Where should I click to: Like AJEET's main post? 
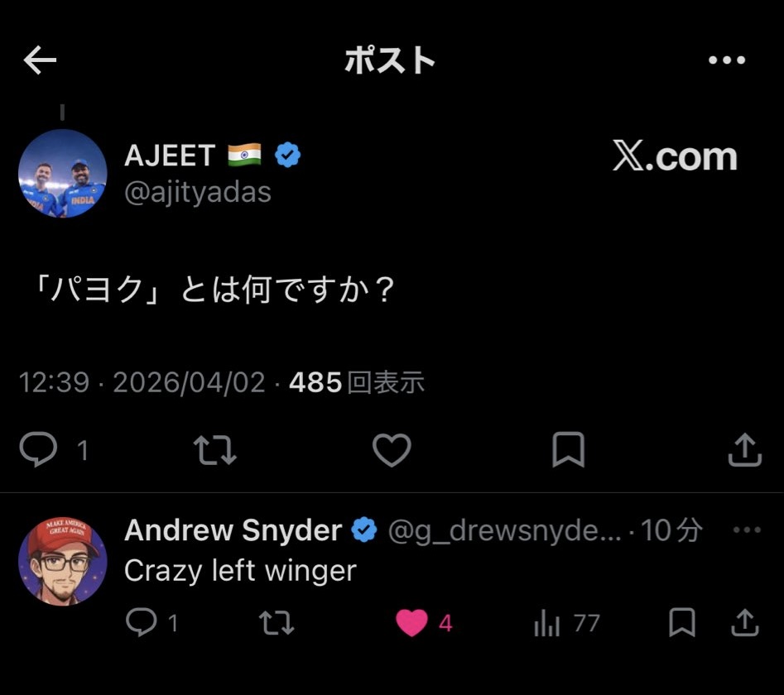tap(392, 449)
